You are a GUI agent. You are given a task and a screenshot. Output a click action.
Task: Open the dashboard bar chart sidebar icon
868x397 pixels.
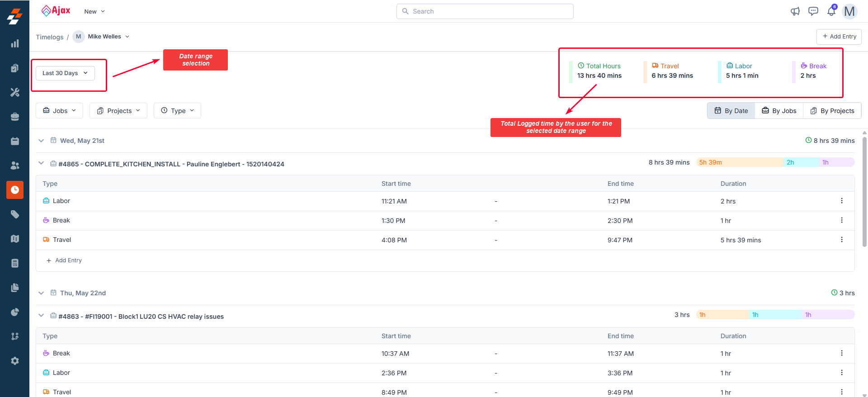click(x=15, y=43)
